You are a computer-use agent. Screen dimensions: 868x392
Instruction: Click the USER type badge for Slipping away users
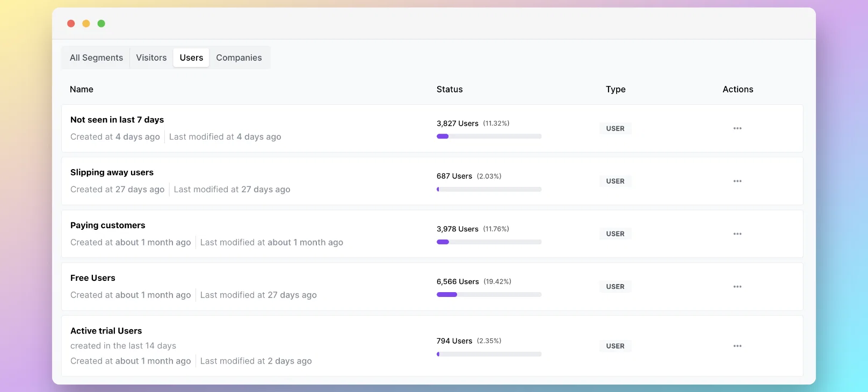click(x=616, y=181)
